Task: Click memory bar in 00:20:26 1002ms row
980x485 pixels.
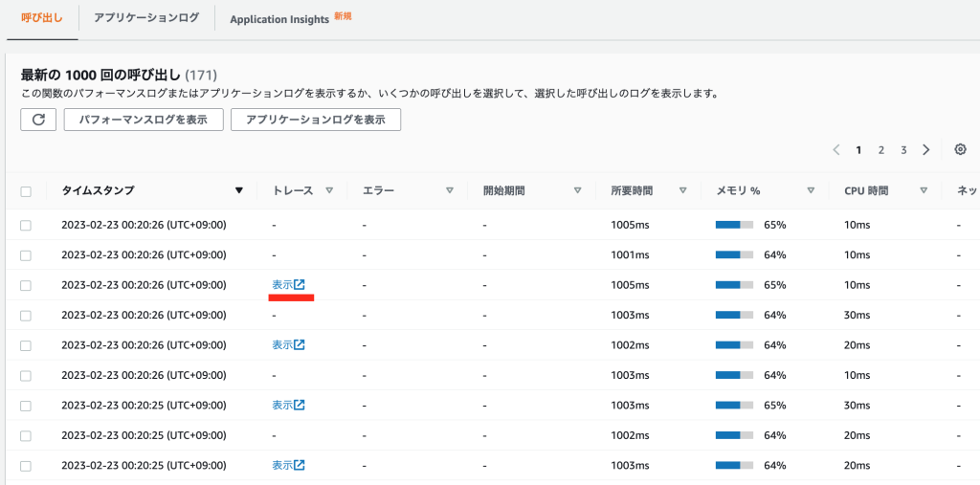Action: click(734, 345)
